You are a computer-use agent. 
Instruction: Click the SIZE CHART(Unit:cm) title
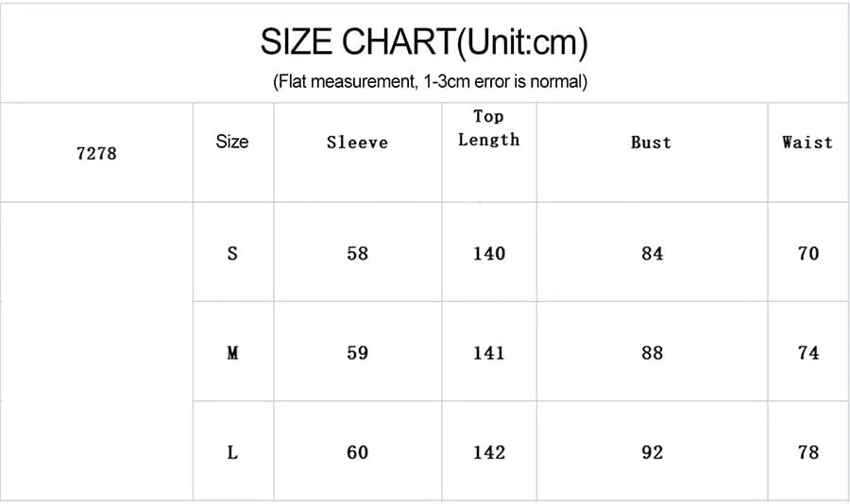click(x=424, y=42)
